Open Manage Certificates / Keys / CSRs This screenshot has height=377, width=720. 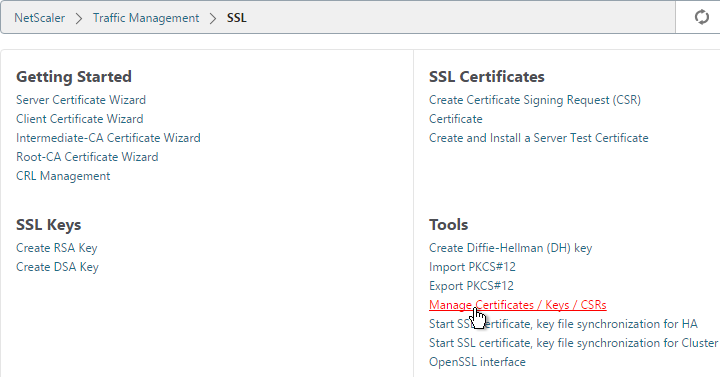click(518, 305)
